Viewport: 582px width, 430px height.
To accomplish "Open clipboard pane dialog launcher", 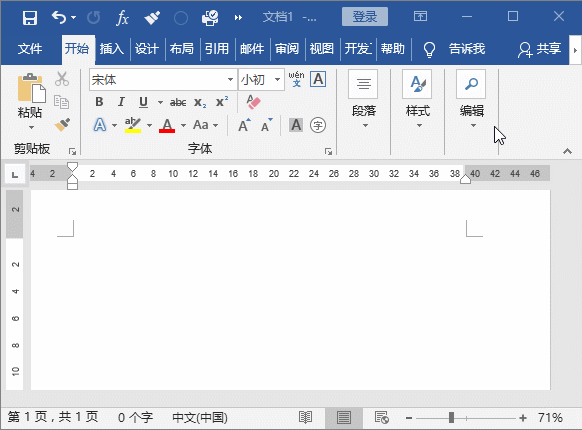I will coord(72,152).
